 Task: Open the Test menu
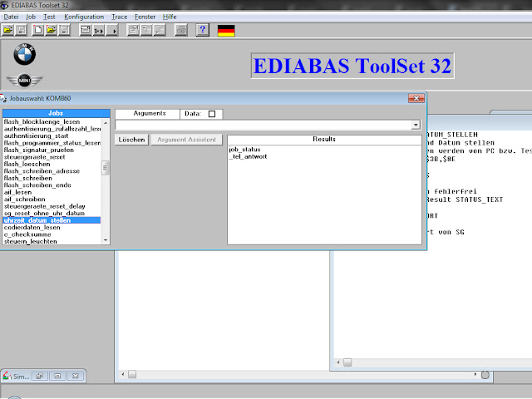(49, 17)
